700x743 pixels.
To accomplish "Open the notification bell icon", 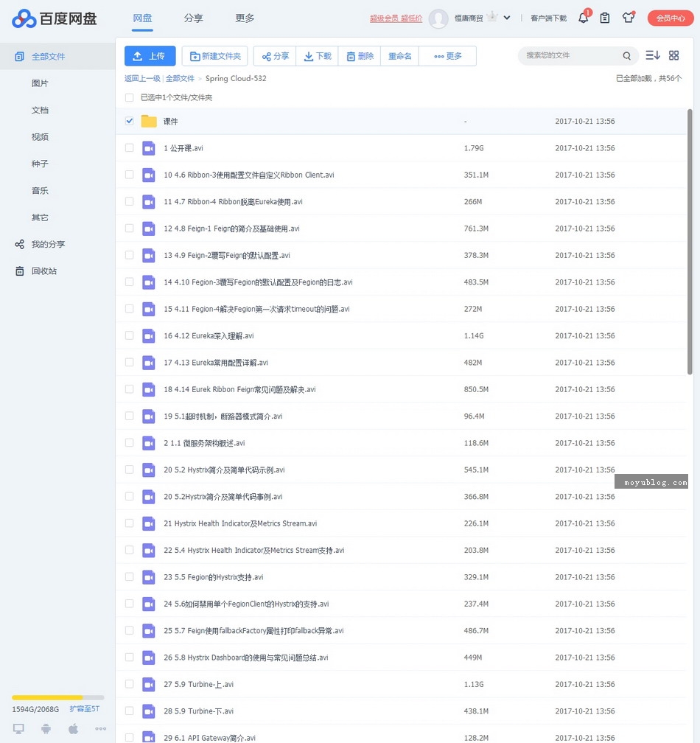I will point(584,18).
